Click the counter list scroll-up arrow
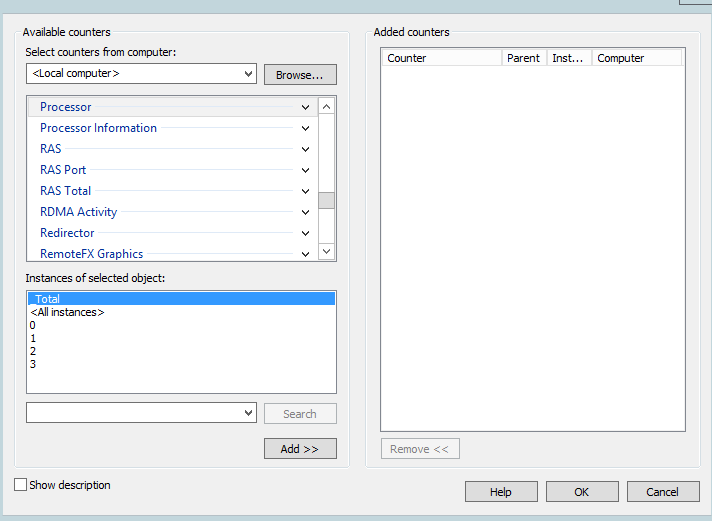Image resolution: width=712 pixels, height=521 pixels. (x=326, y=107)
